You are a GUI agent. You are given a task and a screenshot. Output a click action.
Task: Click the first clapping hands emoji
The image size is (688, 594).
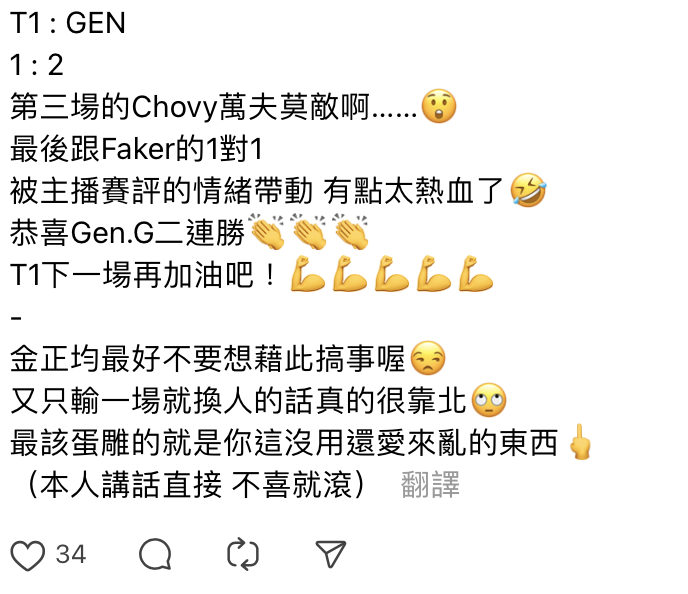(267, 232)
